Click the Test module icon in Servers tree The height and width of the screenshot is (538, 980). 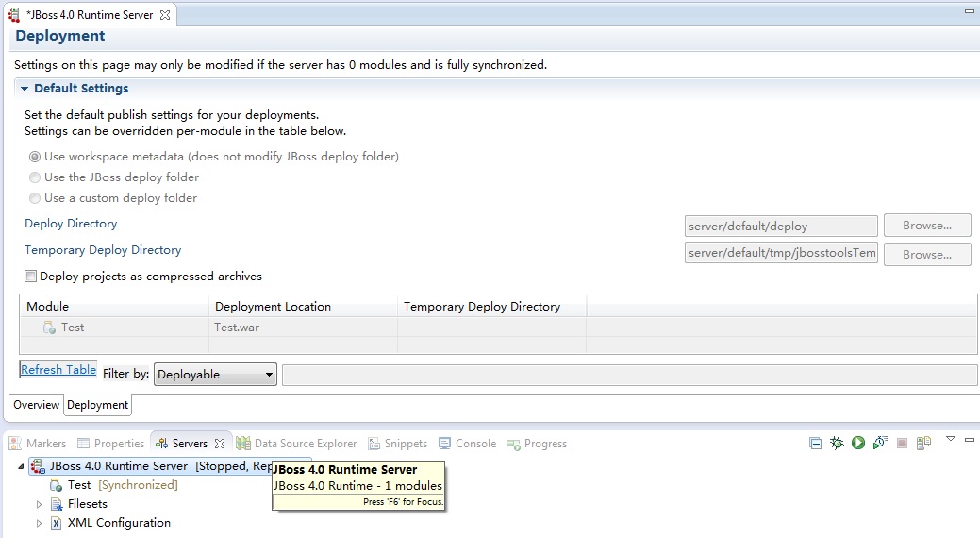coord(57,485)
